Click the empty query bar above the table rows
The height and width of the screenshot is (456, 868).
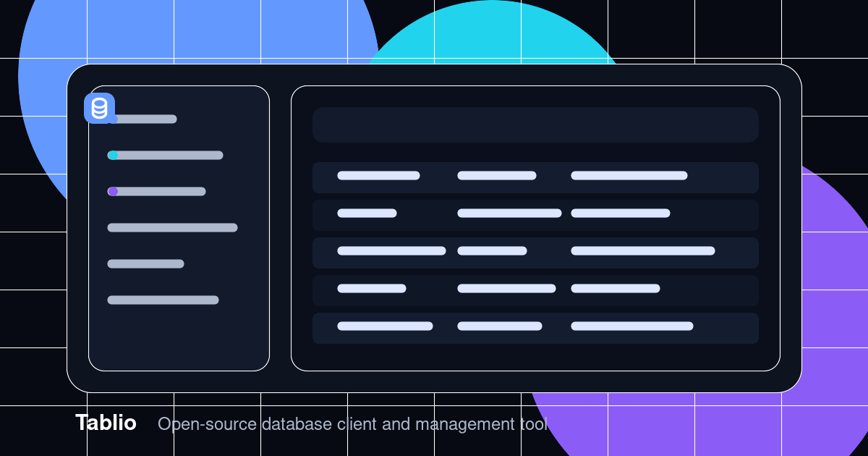[x=535, y=124]
